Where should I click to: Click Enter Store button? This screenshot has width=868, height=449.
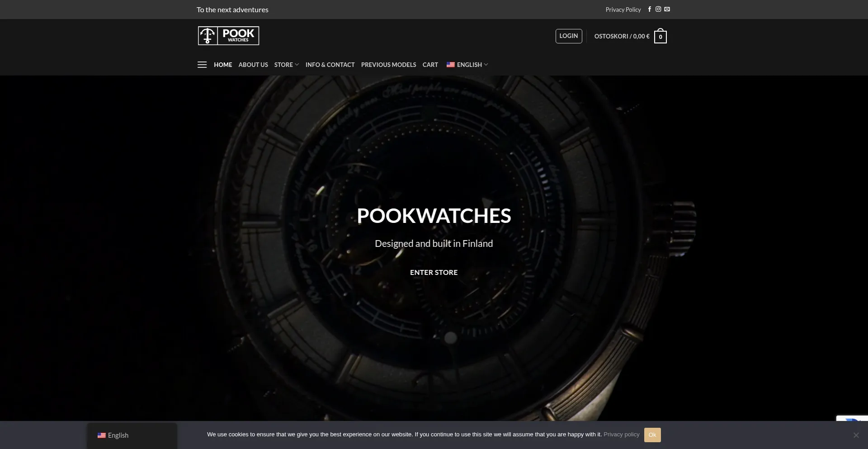pyautogui.click(x=434, y=272)
